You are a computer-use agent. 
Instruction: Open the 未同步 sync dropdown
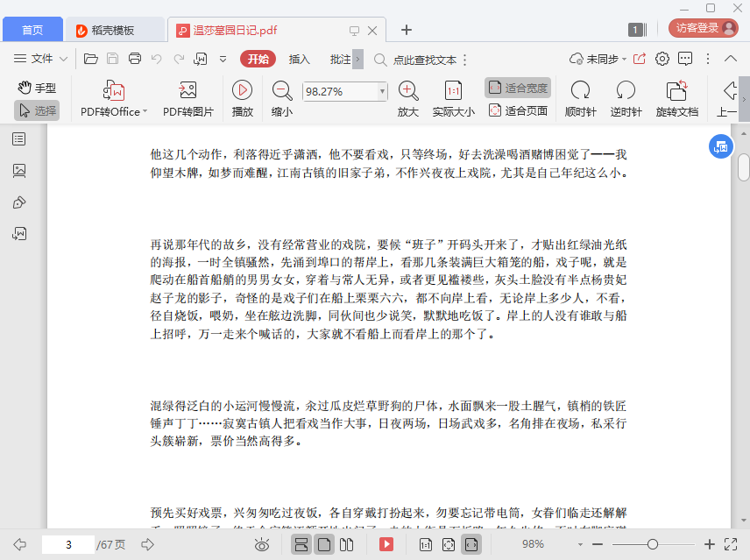click(598, 59)
